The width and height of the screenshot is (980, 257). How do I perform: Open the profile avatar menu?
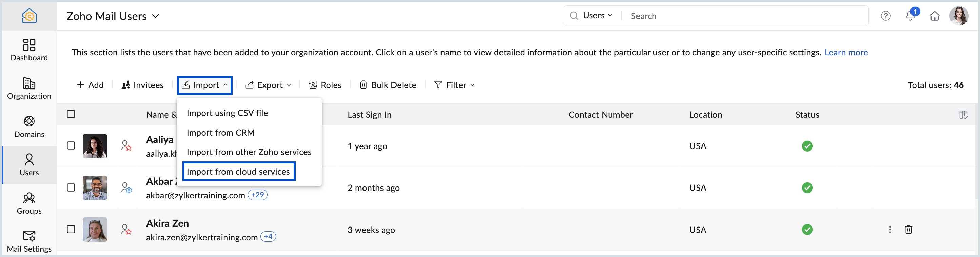(959, 16)
